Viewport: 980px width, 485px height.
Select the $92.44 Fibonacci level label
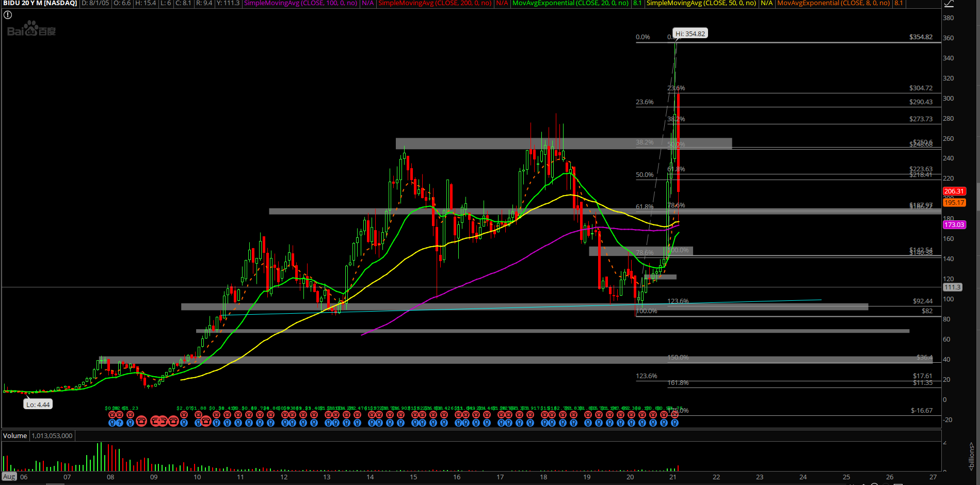pos(923,301)
